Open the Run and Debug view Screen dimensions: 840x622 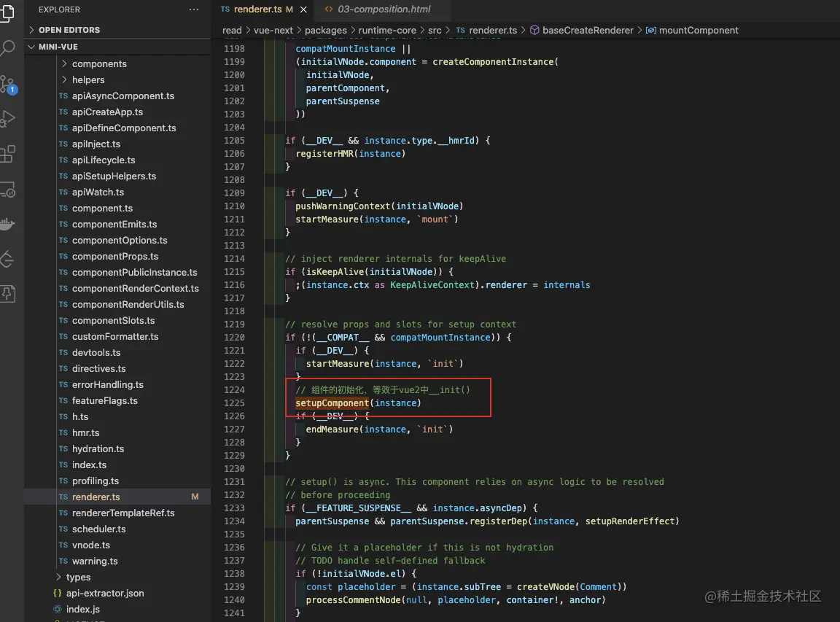pos(7,118)
